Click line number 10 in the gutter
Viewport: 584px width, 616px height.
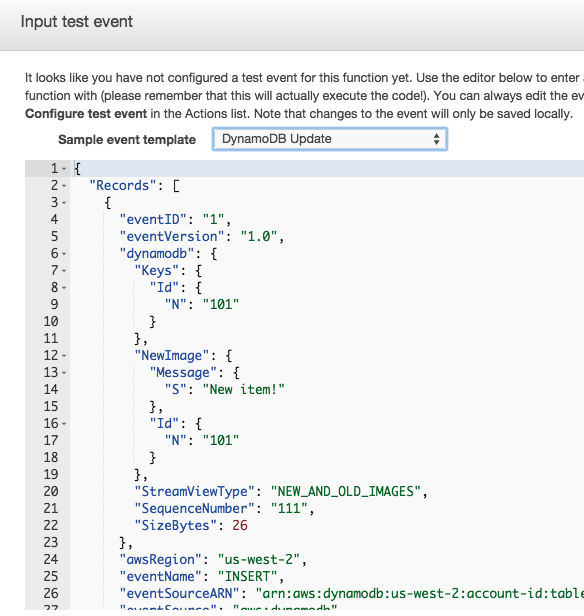[x=51, y=321]
